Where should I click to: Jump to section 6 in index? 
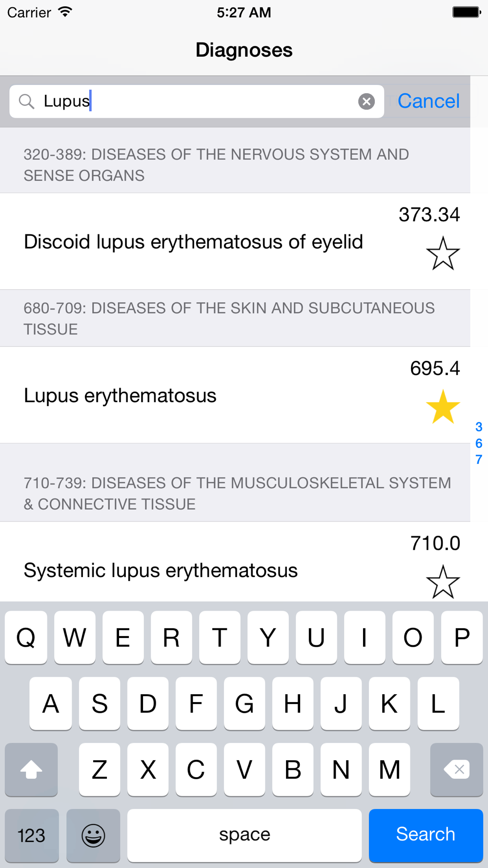point(479,443)
